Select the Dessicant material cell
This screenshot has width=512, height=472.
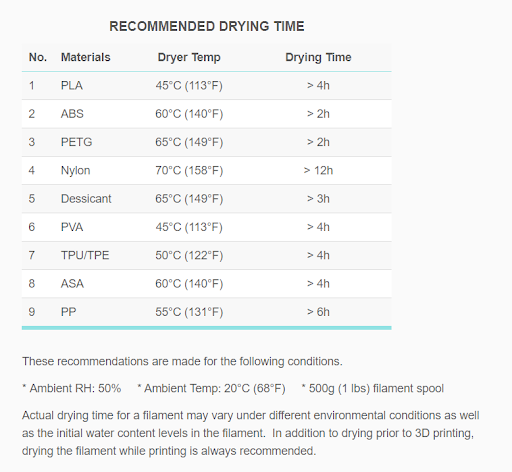coord(86,199)
